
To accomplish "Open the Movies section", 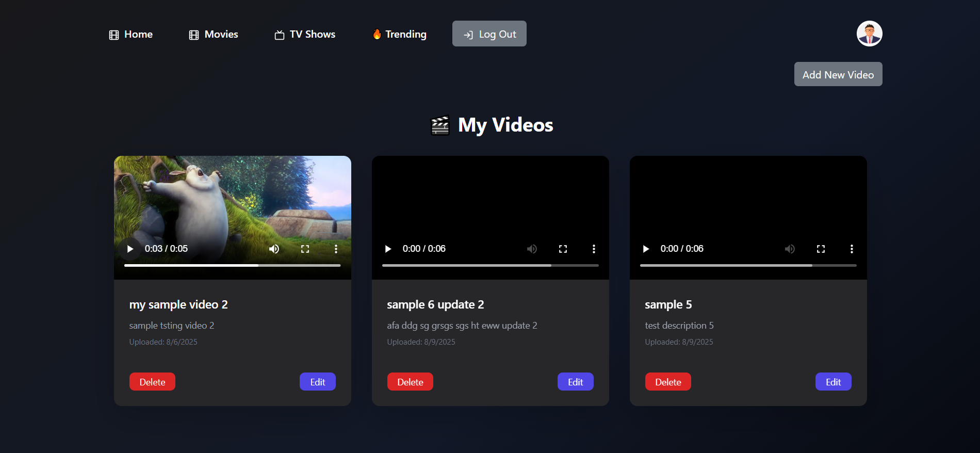I will click(x=214, y=34).
